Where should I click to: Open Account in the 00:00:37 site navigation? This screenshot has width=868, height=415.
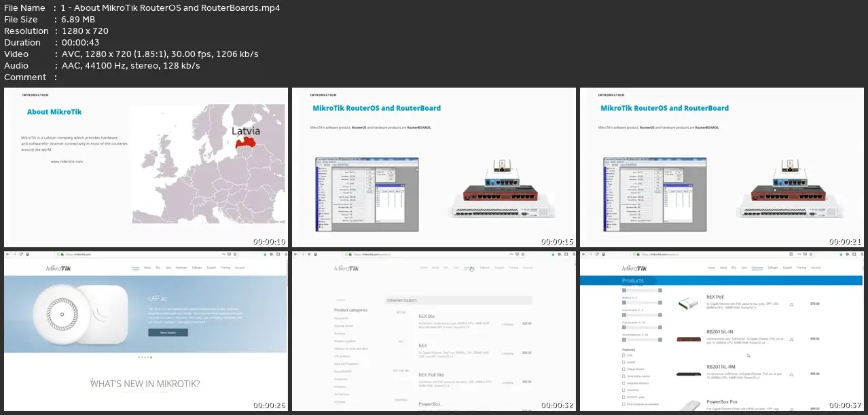pos(815,268)
